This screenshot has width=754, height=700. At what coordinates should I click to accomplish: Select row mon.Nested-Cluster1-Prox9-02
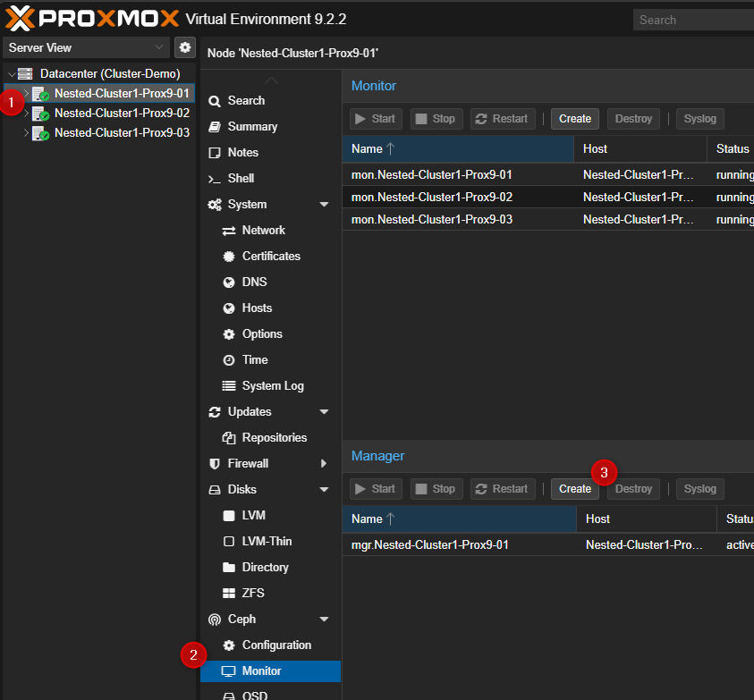[548, 197]
